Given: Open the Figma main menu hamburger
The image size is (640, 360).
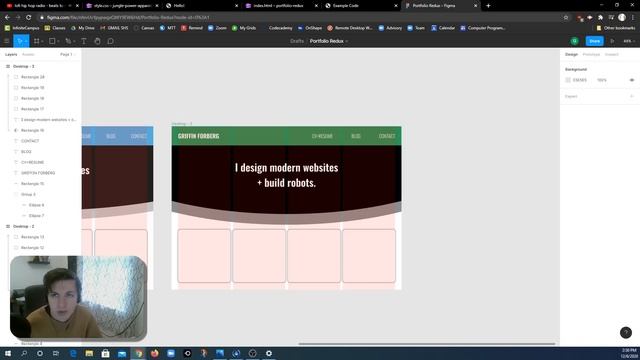Looking at the screenshot, I should point(7,41).
